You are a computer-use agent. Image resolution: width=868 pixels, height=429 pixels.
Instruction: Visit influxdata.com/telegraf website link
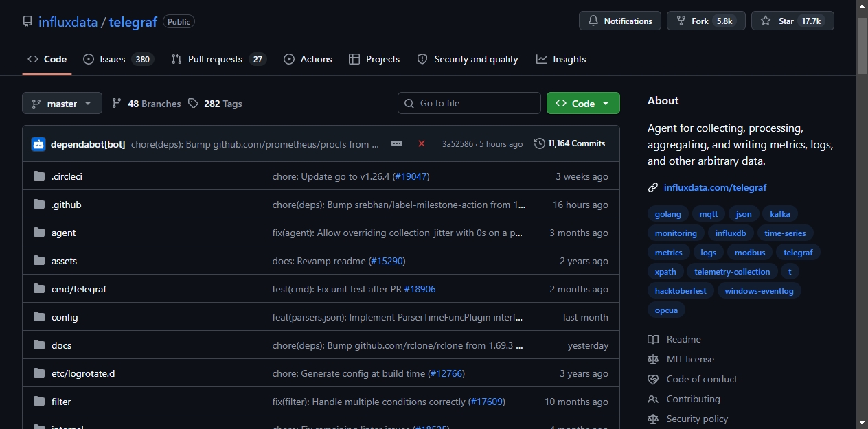coord(715,187)
